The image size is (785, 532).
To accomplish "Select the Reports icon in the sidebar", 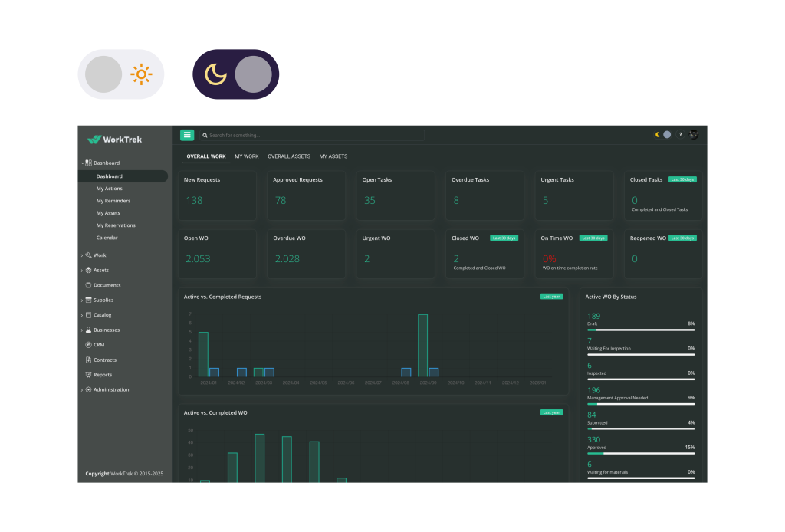I will pyautogui.click(x=88, y=374).
